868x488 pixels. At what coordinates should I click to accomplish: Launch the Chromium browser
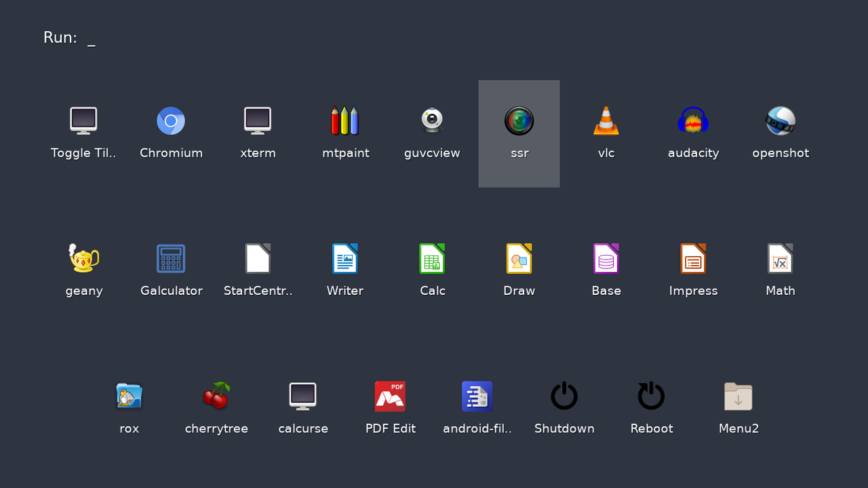point(171,121)
